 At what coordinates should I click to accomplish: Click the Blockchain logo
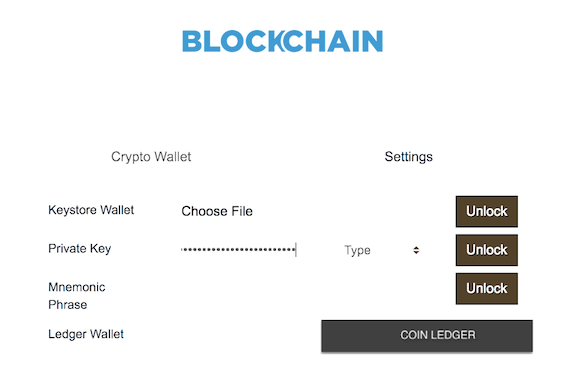pos(282,41)
